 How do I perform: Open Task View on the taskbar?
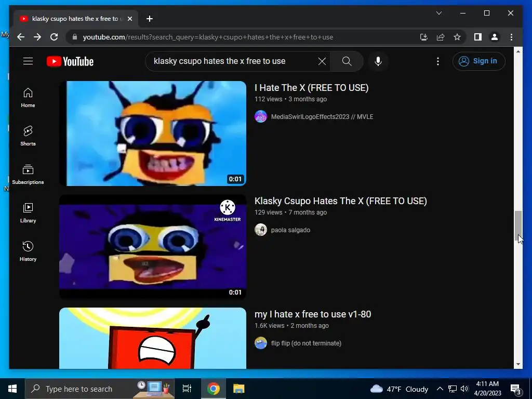(x=187, y=389)
